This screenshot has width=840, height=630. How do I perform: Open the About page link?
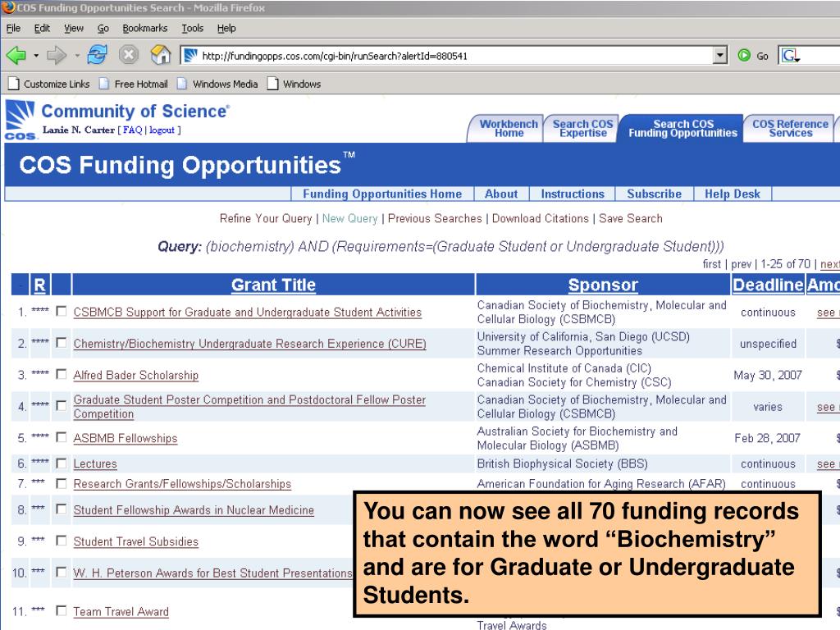pyautogui.click(x=501, y=194)
